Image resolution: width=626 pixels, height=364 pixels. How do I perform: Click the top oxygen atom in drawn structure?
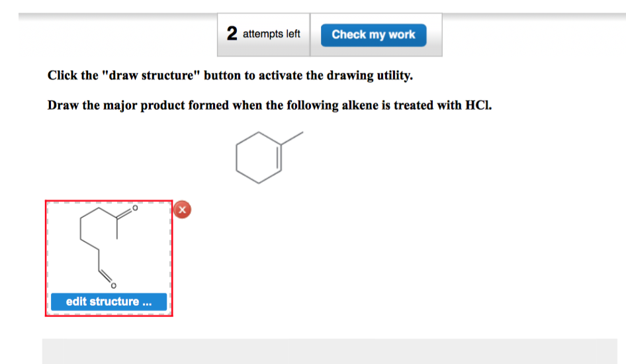pos(136,208)
